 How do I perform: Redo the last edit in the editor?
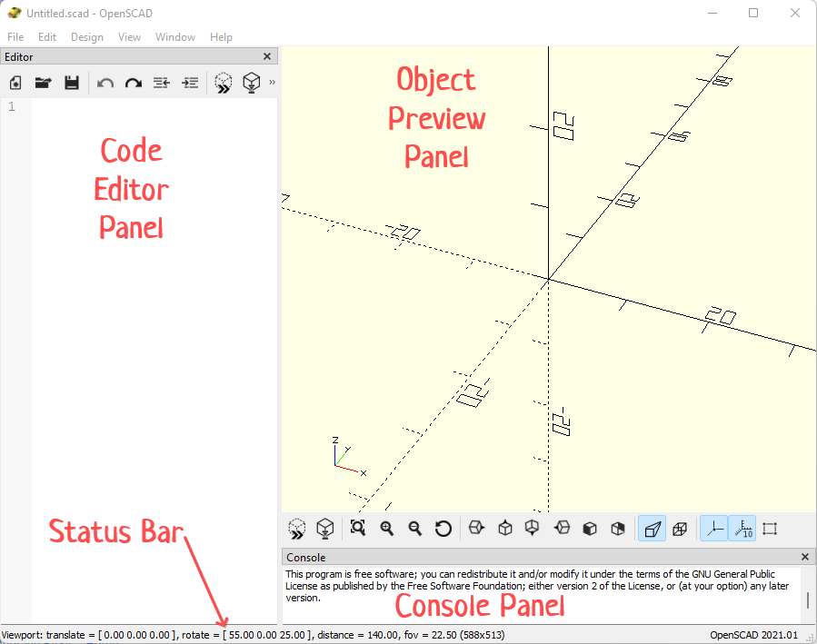[x=134, y=83]
